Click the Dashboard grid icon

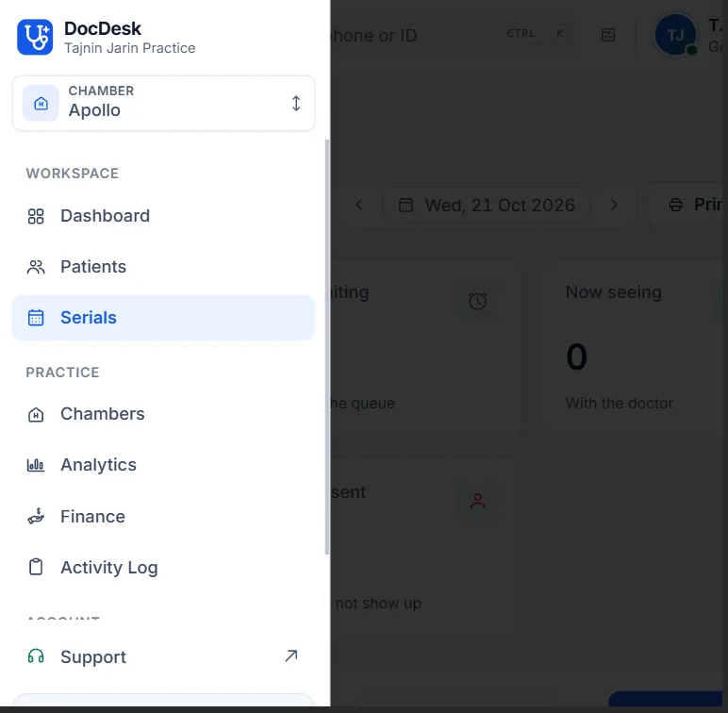[x=36, y=216]
